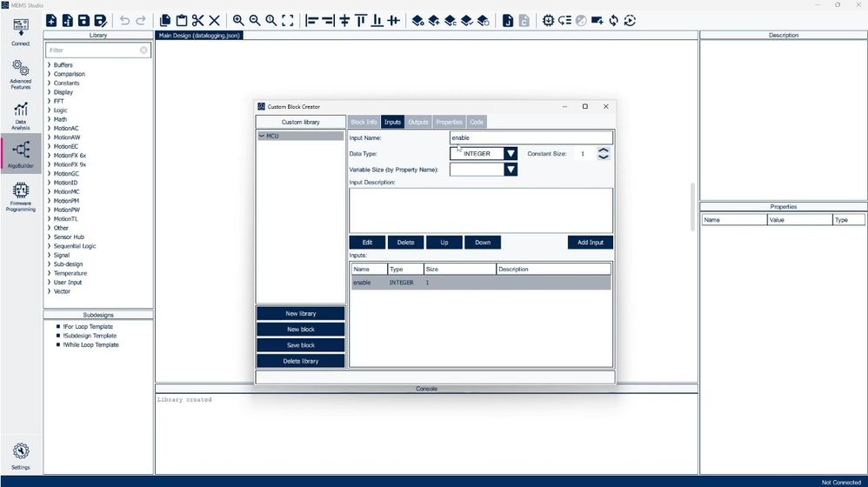The height and width of the screenshot is (487, 868).
Task: Click the Save block button
Action: pos(301,344)
